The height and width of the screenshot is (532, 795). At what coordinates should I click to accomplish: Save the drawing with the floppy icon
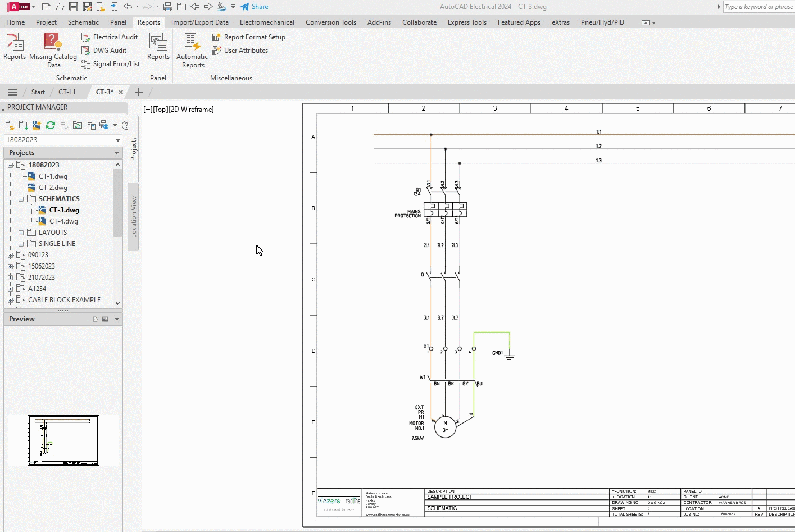coord(74,7)
